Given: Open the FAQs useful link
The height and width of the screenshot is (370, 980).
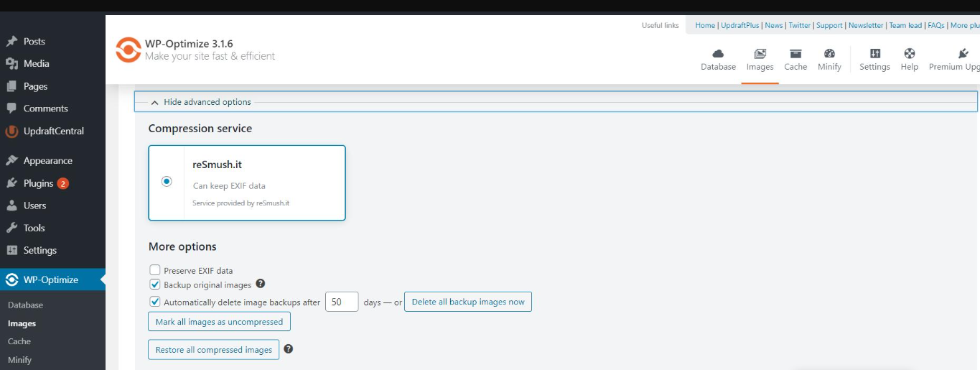Looking at the screenshot, I should click(936, 25).
